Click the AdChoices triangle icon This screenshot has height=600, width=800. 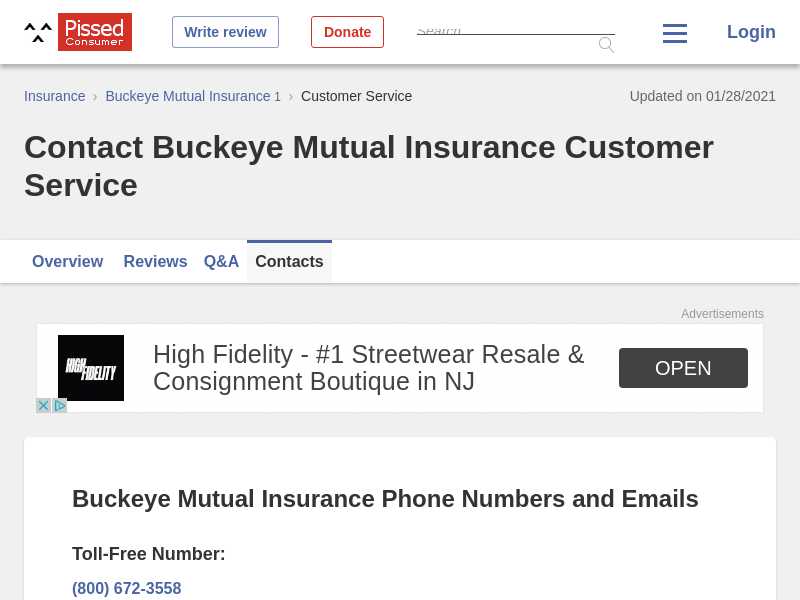click(59, 405)
